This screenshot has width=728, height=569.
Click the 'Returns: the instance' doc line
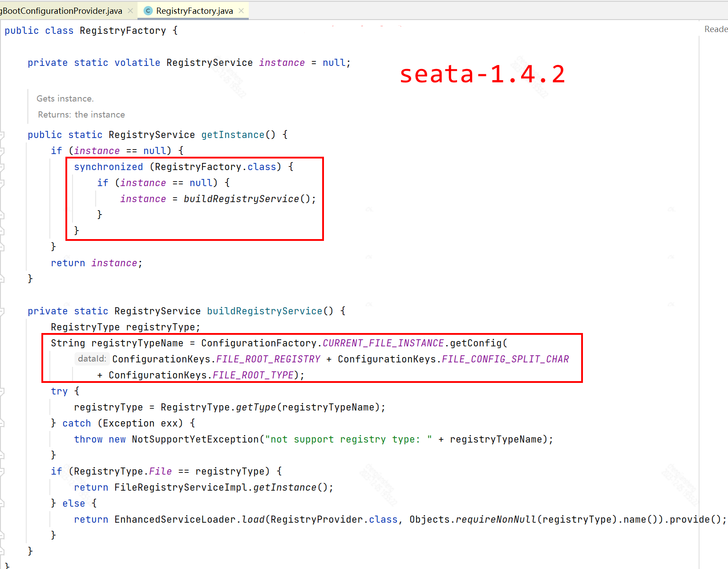point(81,114)
